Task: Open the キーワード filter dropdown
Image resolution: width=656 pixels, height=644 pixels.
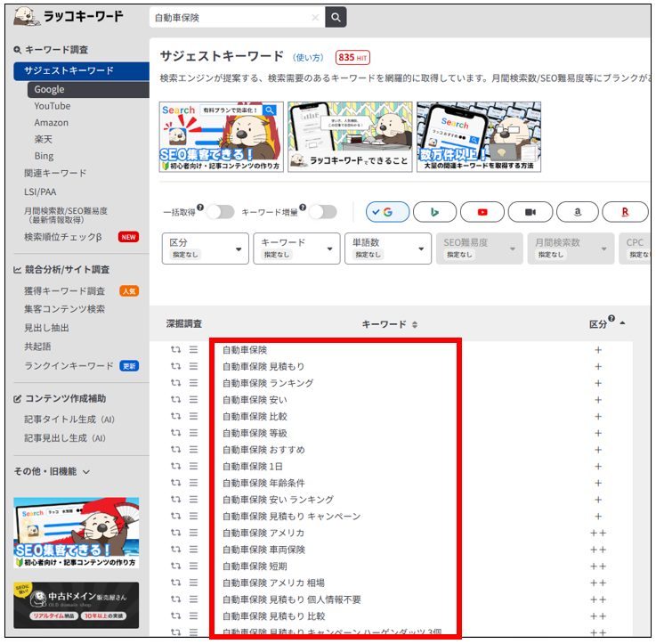Action: (296, 249)
